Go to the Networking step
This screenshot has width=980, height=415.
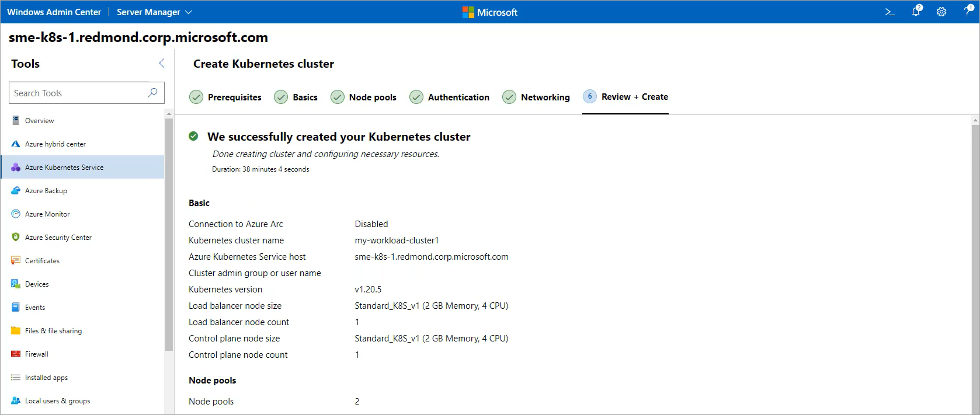536,97
